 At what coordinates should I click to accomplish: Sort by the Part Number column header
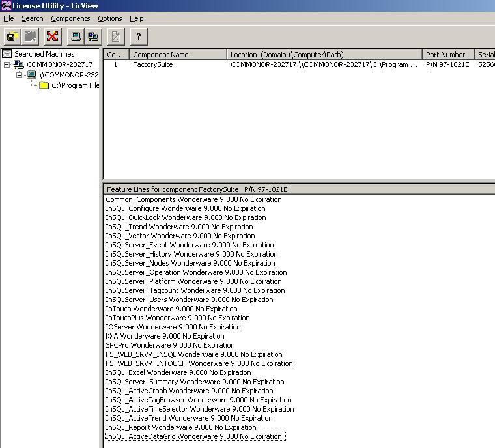[449, 55]
